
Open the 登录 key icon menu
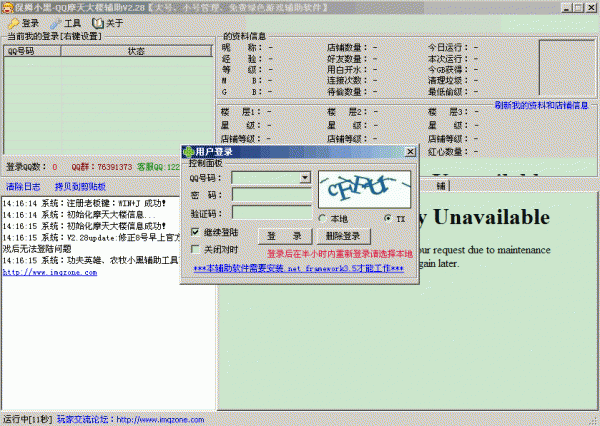click(x=24, y=23)
